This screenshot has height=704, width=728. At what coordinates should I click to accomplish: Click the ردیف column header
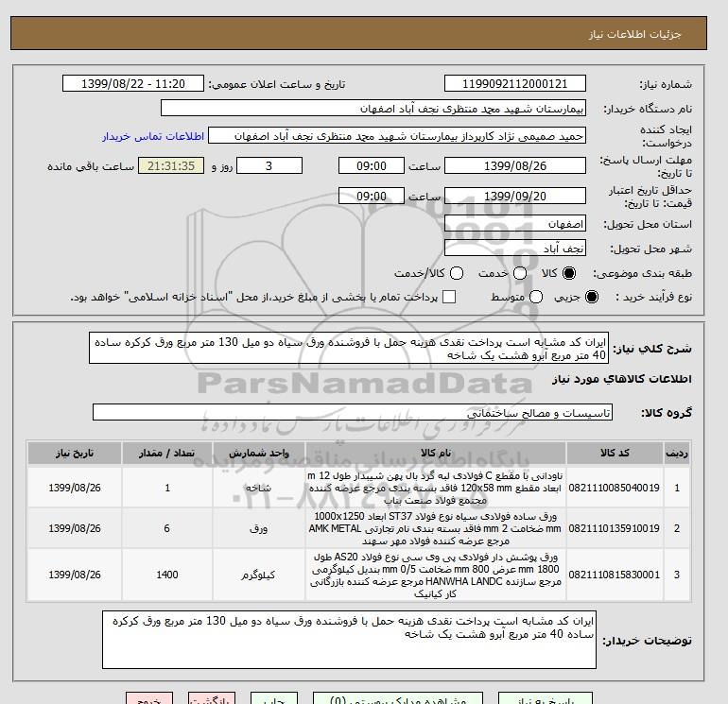(x=677, y=453)
